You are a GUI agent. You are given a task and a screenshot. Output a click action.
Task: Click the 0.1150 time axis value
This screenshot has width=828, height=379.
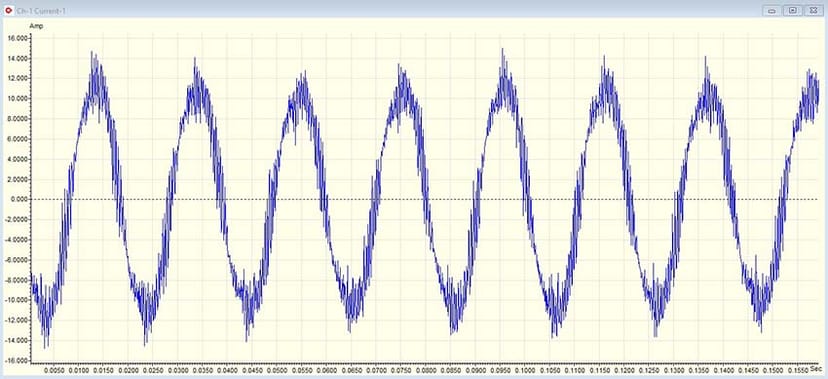tap(600, 371)
